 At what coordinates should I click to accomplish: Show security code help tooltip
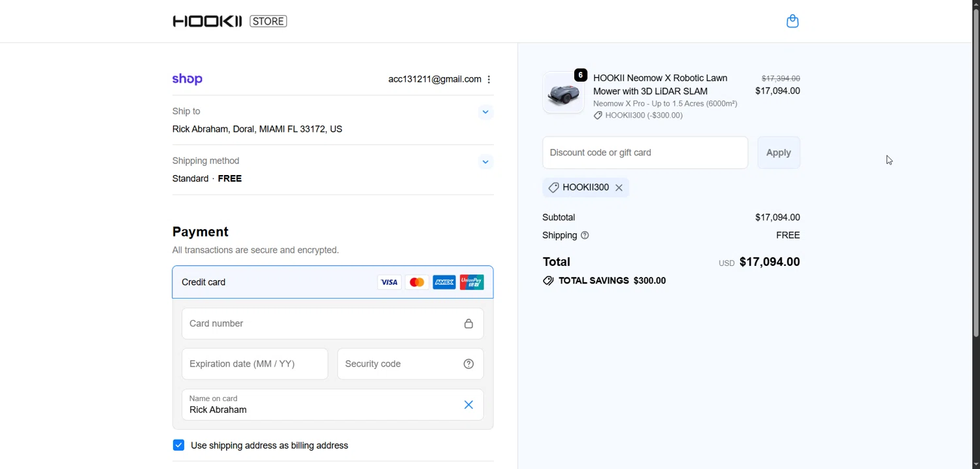pyautogui.click(x=468, y=364)
